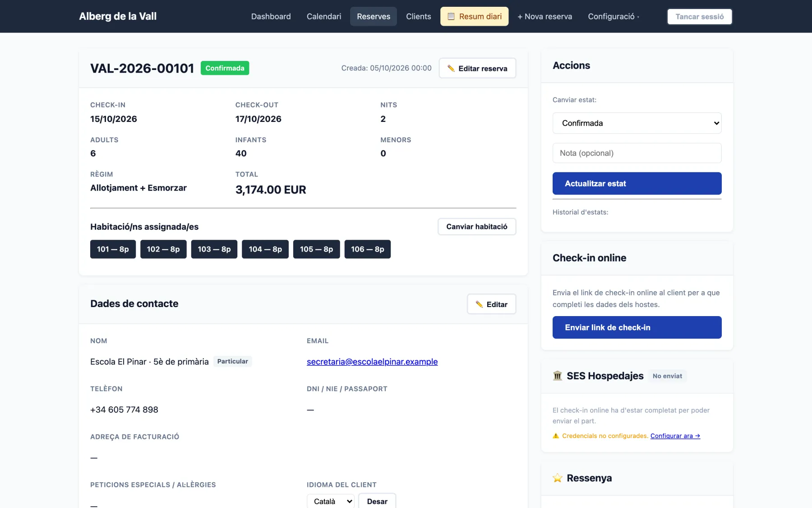
Task: Click the pencil icon in Editar reserva
Action: coord(451,68)
